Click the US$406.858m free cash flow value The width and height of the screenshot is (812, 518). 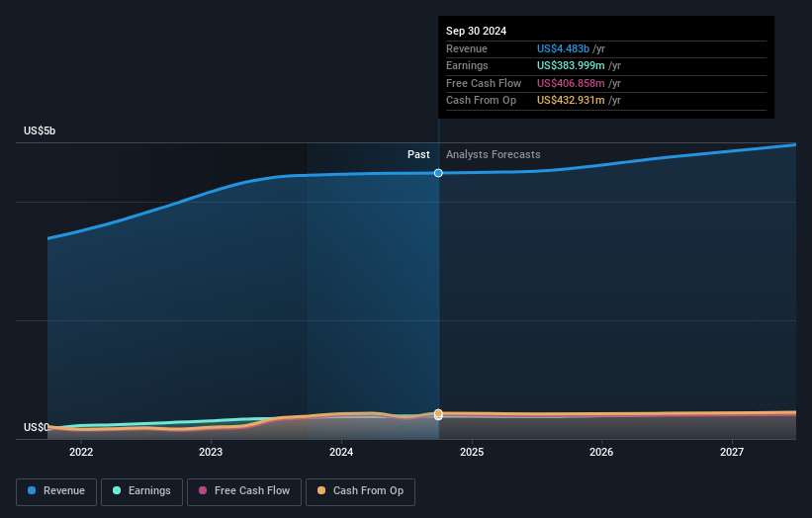coord(571,83)
